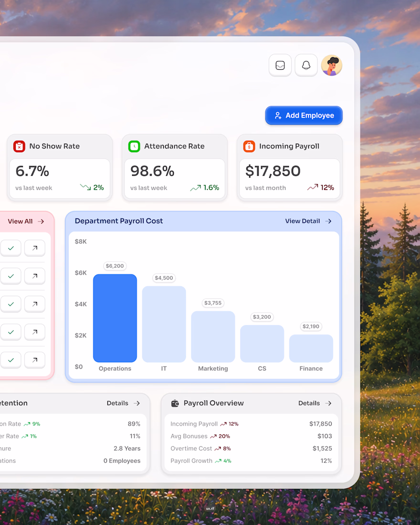Click the 1.6% upward trend indicator
This screenshot has width=420, height=525.
pos(205,188)
